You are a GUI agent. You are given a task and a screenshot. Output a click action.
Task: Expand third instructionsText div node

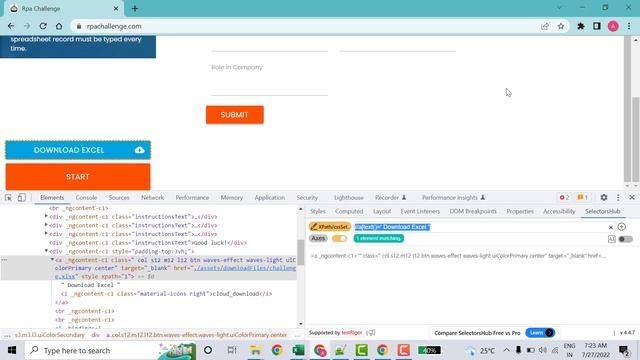(x=46, y=233)
